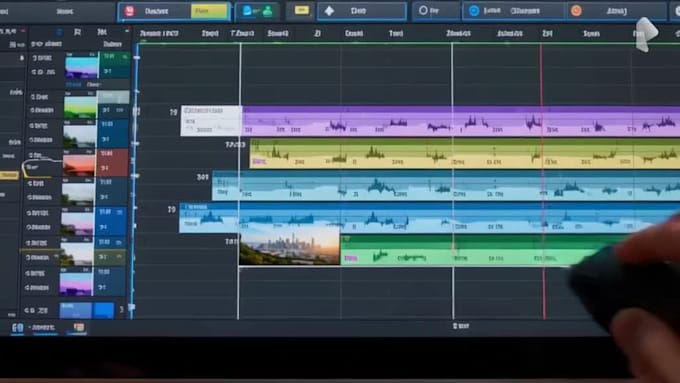Screen dimensions: 680x383
Task: Select the green meadow thumbnail in the media list
Action: coord(80,106)
